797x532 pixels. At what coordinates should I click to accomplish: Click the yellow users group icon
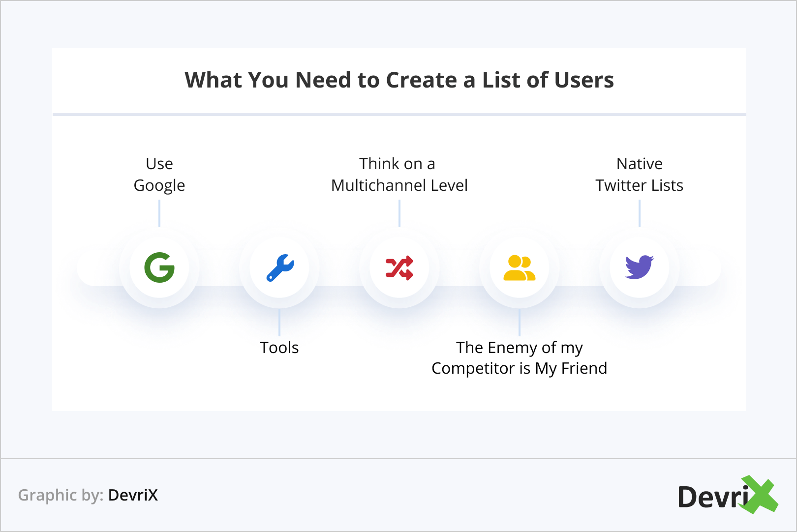pyautogui.click(x=520, y=268)
